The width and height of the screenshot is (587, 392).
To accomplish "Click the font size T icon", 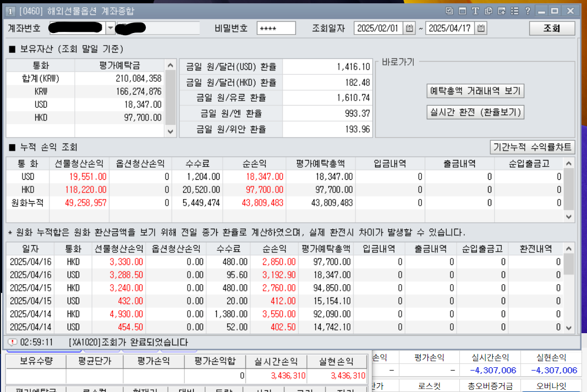I will pos(475,11).
